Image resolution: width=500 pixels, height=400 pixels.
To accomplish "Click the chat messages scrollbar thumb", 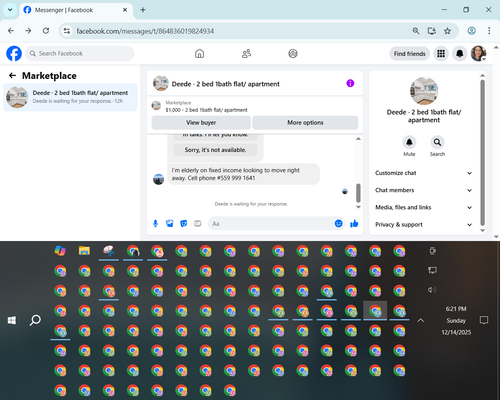I will pos(358,193).
